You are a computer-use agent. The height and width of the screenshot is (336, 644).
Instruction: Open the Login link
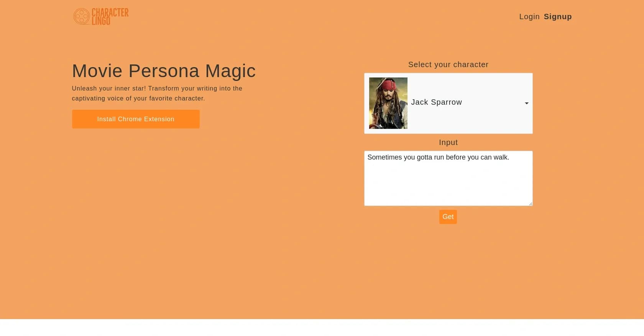pyautogui.click(x=529, y=16)
